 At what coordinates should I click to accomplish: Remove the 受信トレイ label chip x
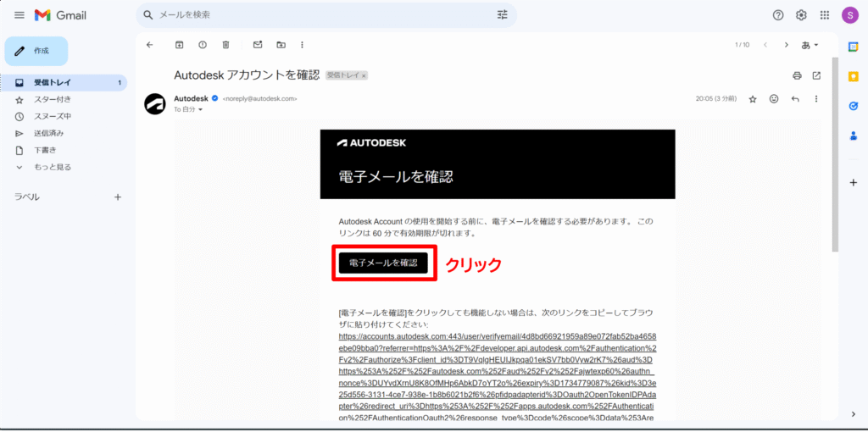pos(364,75)
